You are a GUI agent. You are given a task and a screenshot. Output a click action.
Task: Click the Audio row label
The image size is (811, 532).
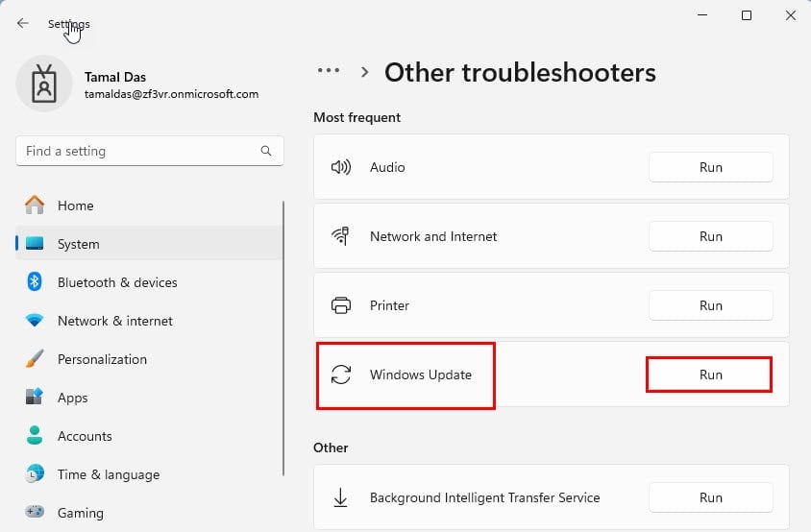pos(387,167)
